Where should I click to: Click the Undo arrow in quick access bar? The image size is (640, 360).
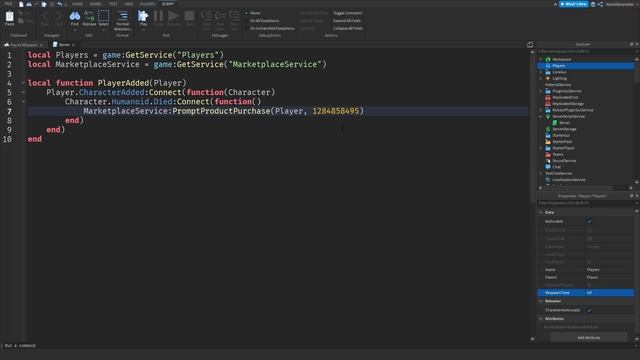[x=60, y=4]
